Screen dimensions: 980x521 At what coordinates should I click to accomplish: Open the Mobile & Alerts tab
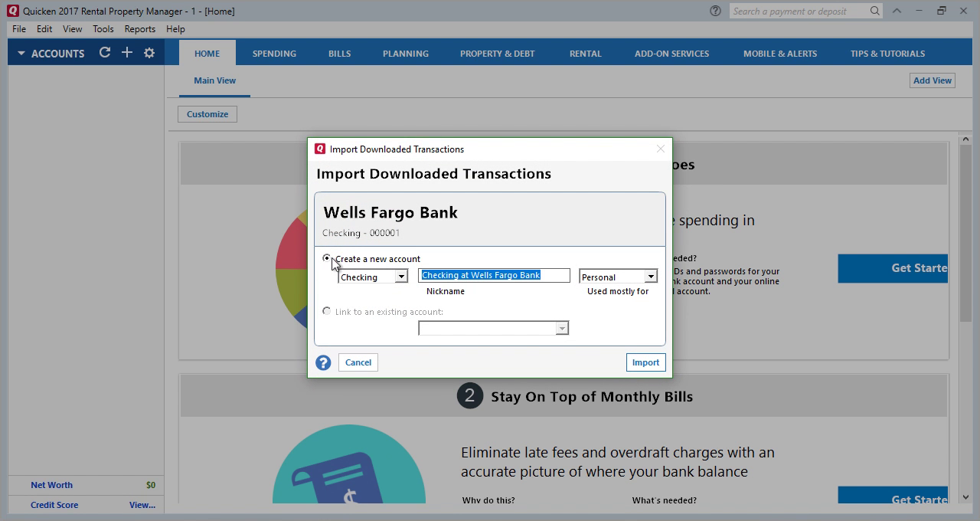click(x=779, y=54)
